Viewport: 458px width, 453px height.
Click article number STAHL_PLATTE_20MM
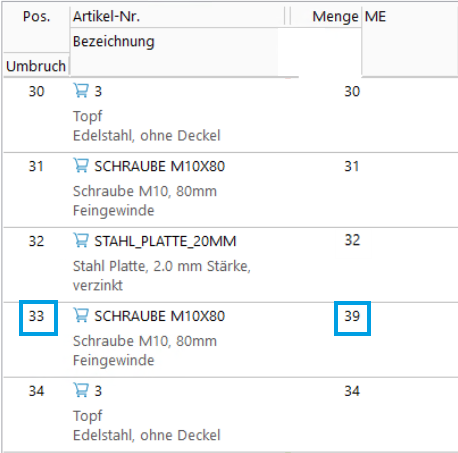click(x=165, y=241)
